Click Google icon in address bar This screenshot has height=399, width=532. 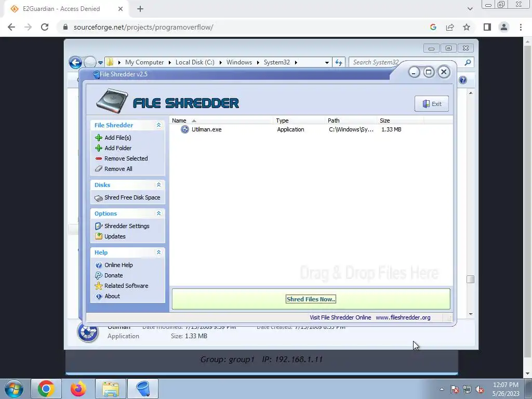(x=433, y=27)
